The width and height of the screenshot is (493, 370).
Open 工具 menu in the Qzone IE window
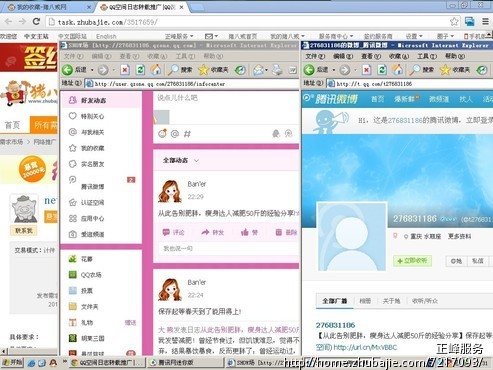tap(185, 56)
